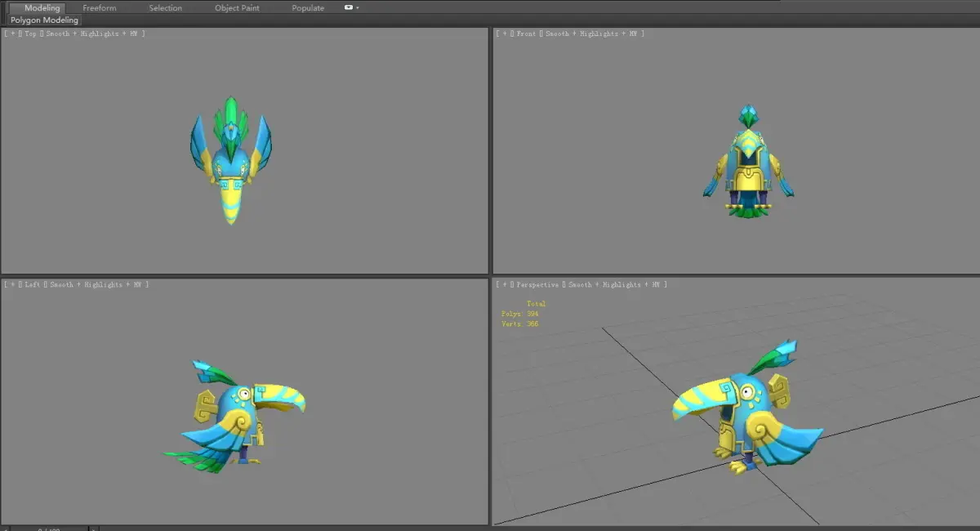Open Top viewport Smooth + Highlights shading menu
Screen dimensions: 980x531
96,33
